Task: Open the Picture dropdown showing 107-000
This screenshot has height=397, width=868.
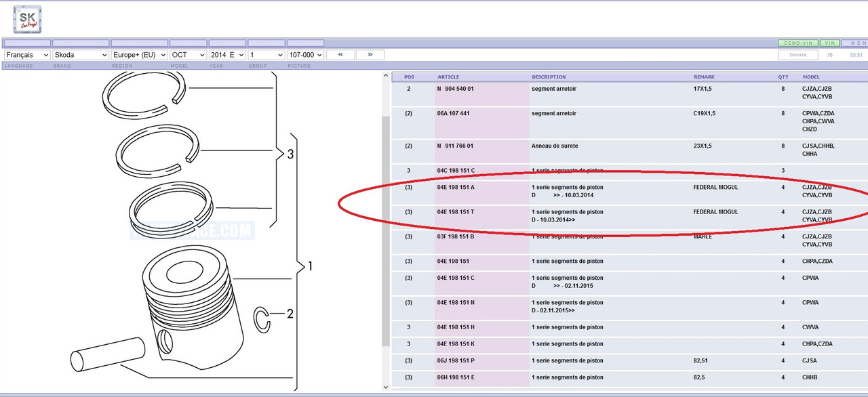Action: [305, 55]
